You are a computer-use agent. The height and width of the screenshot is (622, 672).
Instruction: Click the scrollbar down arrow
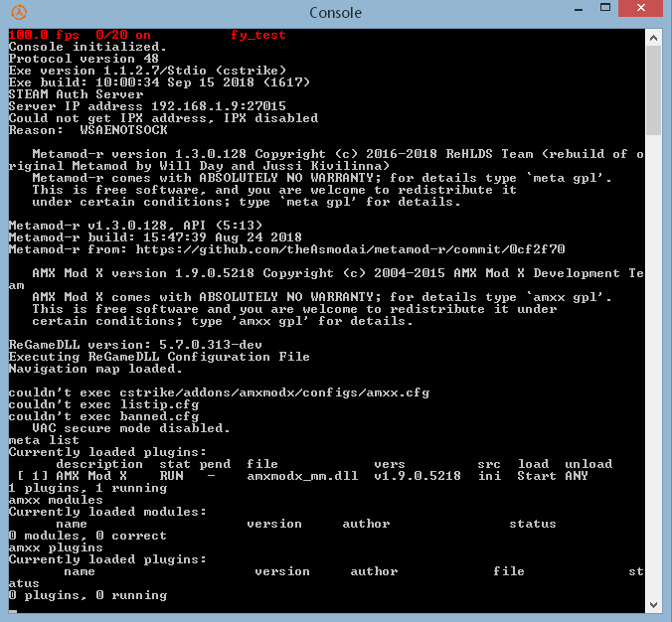[x=653, y=605]
